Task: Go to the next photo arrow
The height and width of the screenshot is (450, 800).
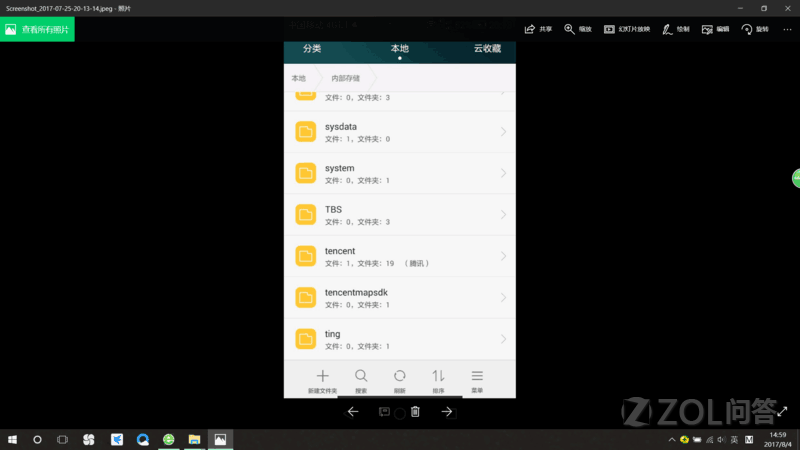Action: 447,411
